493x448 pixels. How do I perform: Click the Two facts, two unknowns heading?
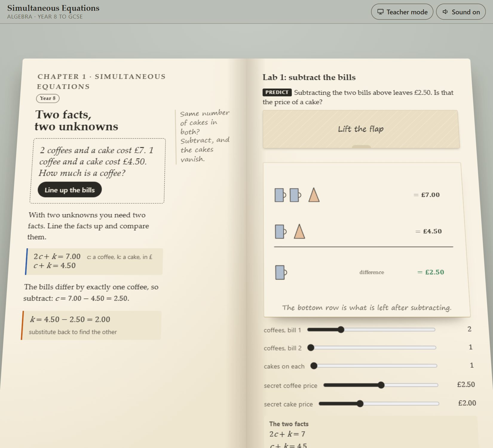[x=76, y=120]
